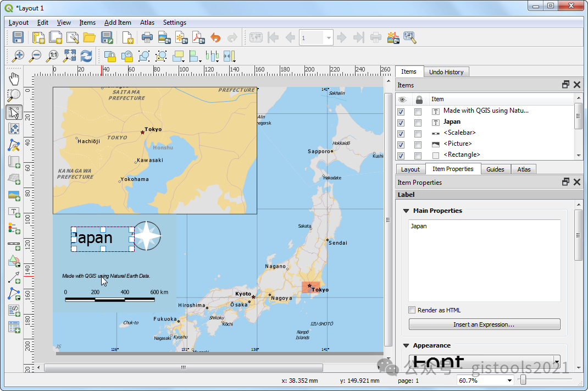Select the Edit Nodes tool

[x=14, y=145]
